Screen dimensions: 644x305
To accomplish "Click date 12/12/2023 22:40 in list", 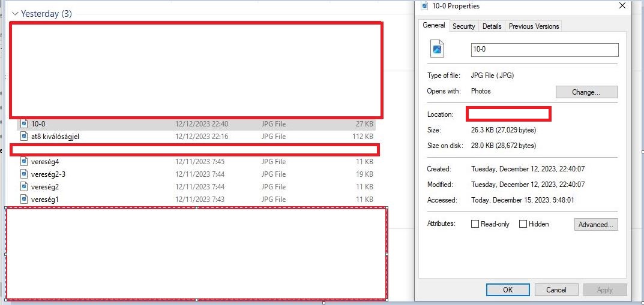I will click(202, 123).
